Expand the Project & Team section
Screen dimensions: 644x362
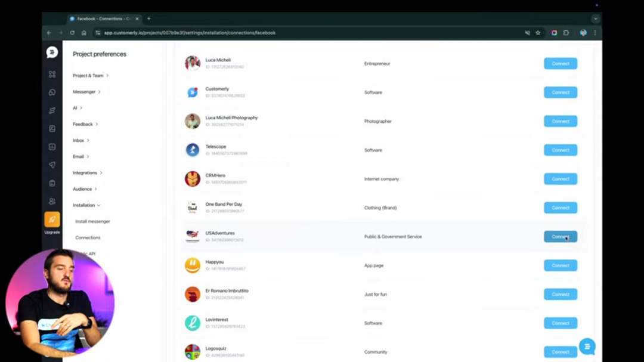[90, 76]
